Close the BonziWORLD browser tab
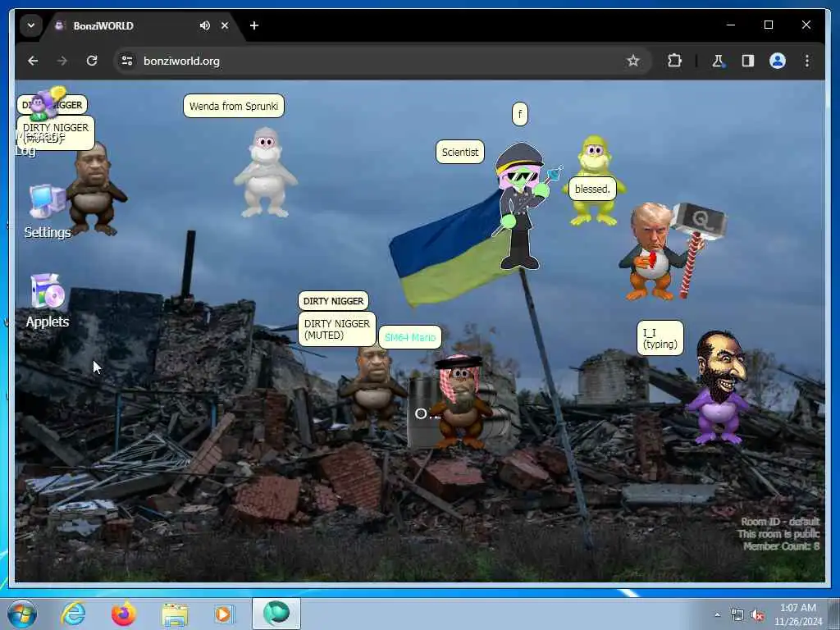 [x=225, y=25]
